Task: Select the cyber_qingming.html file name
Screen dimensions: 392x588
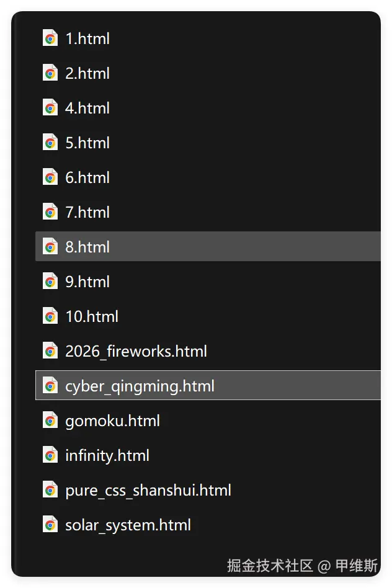Action: tap(140, 386)
